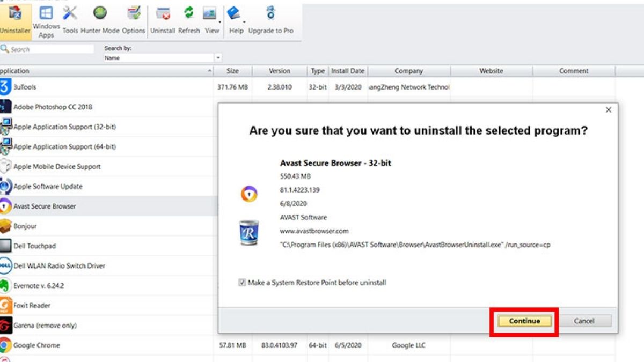Sort by Company column header

coord(409,71)
